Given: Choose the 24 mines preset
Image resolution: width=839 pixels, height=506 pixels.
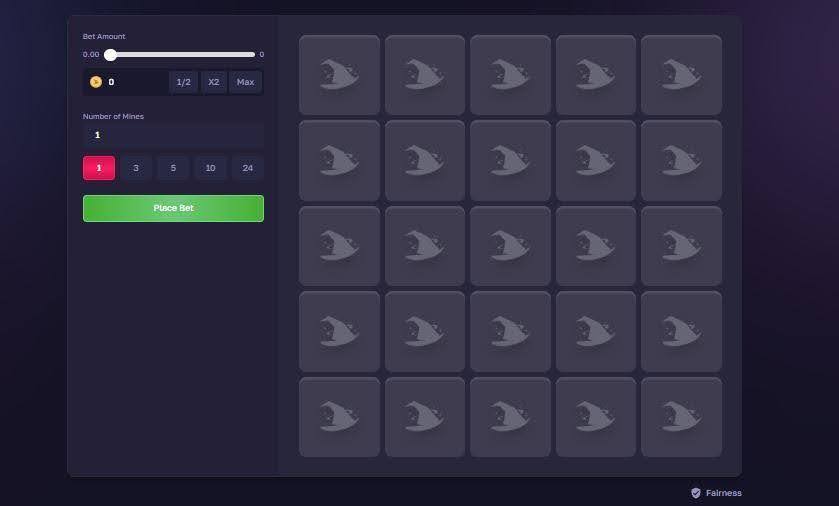Looking at the screenshot, I should (247, 168).
